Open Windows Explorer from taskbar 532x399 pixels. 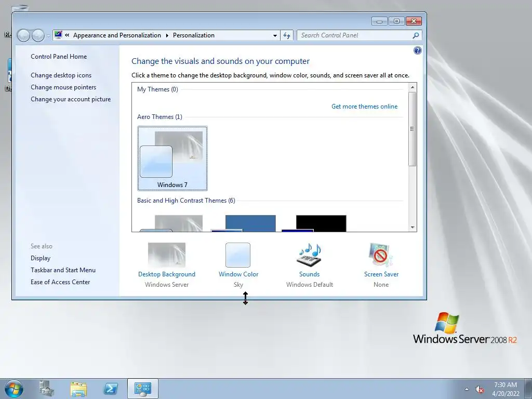[78, 389]
